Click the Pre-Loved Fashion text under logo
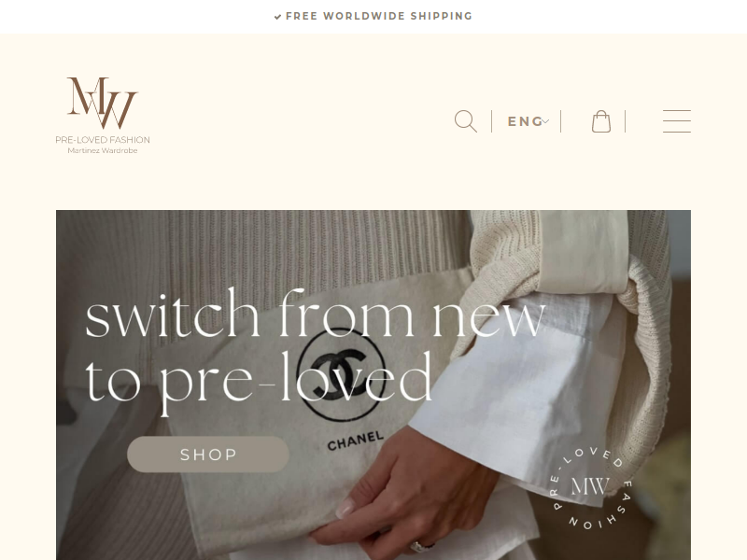 (x=103, y=139)
